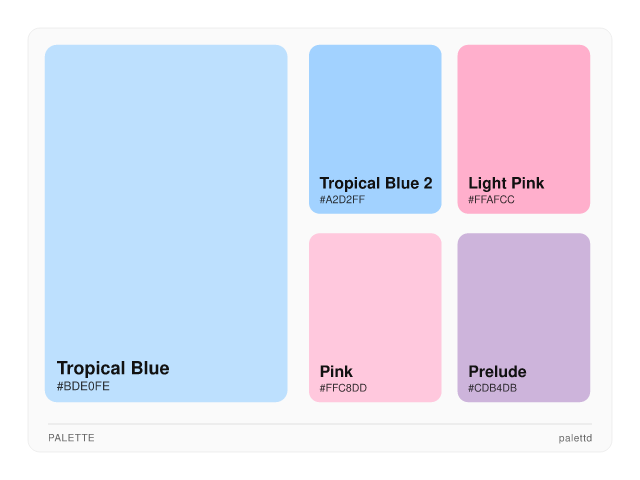Click the divider line above the footer

point(320,424)
